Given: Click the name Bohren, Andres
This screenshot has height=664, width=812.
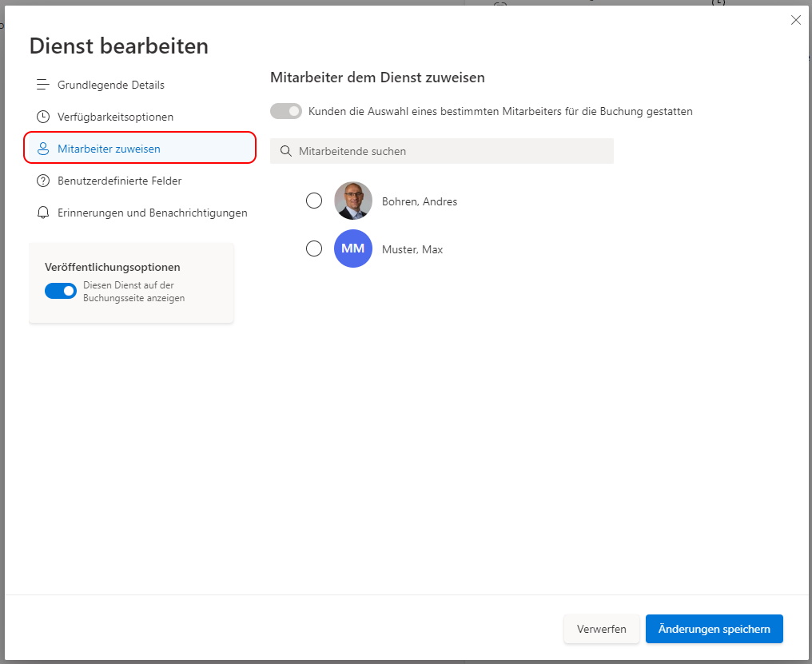Looking at the screenshot, I should click(x=420, y=201).
